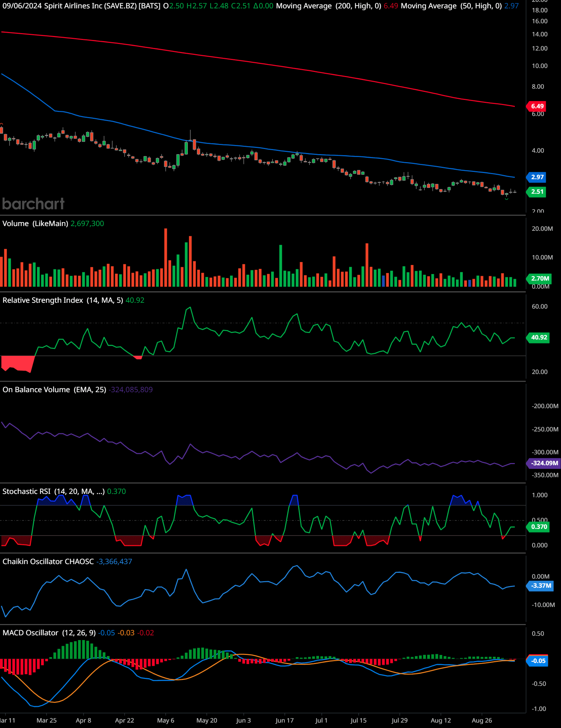Click the blue -0.05 MACD axis tag
Screen dimensions: 561x728
click(x=538, y=661)
